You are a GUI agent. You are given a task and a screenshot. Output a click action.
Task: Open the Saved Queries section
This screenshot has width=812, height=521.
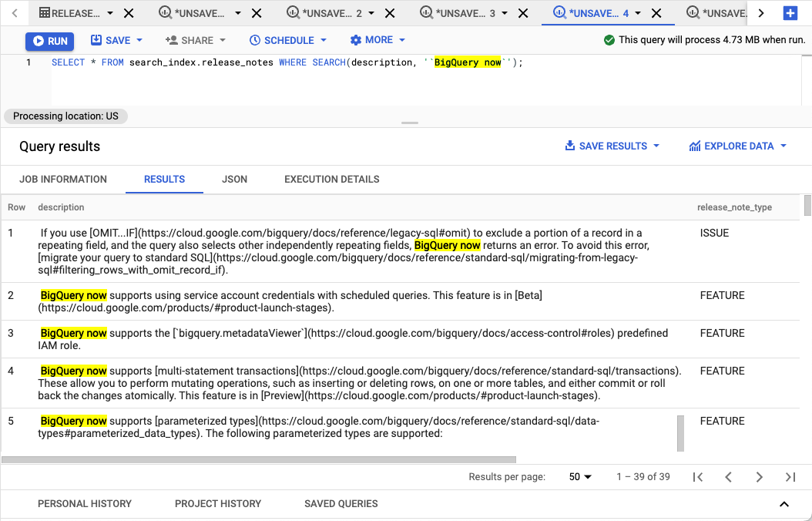341,503
